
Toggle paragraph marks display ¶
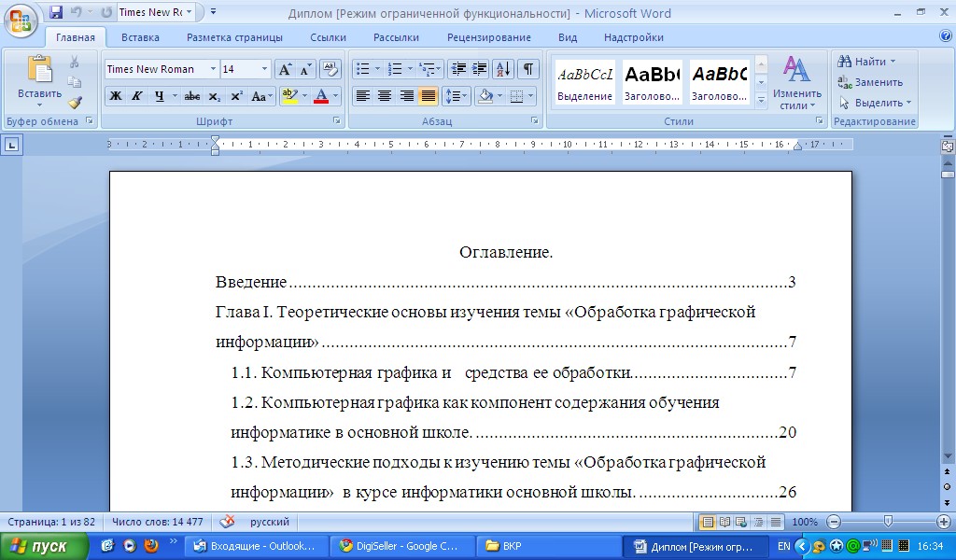pyautogui.click(x=528, y=69)
